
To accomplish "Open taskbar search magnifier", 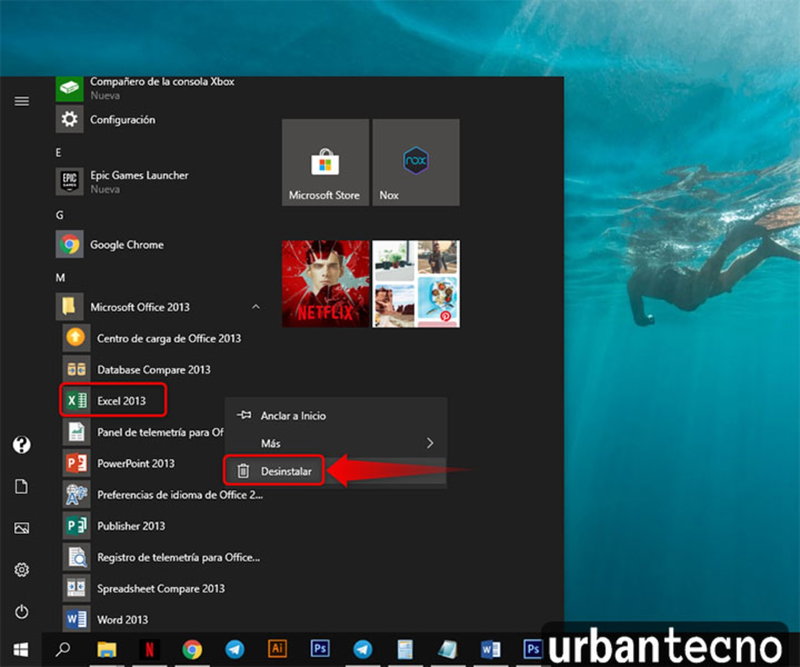I will tap(63, 650).
